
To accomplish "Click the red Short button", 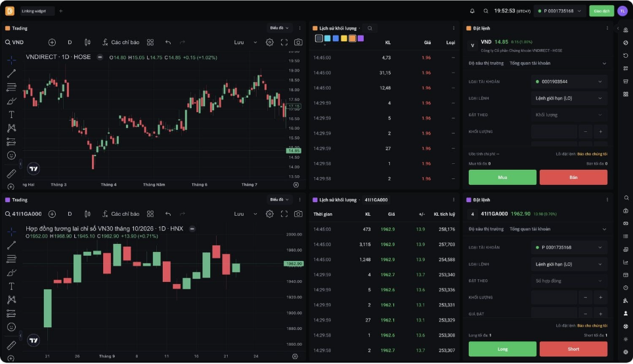I will (x=573, y=349).
